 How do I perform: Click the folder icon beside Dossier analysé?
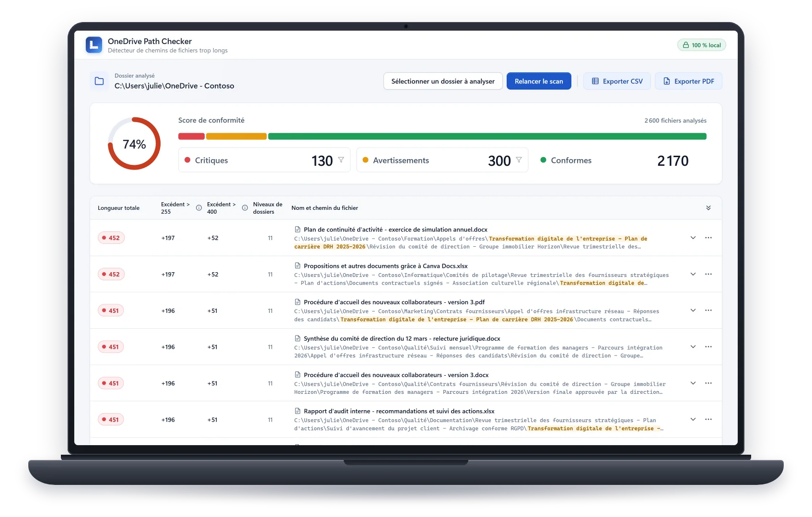(99, 81)
